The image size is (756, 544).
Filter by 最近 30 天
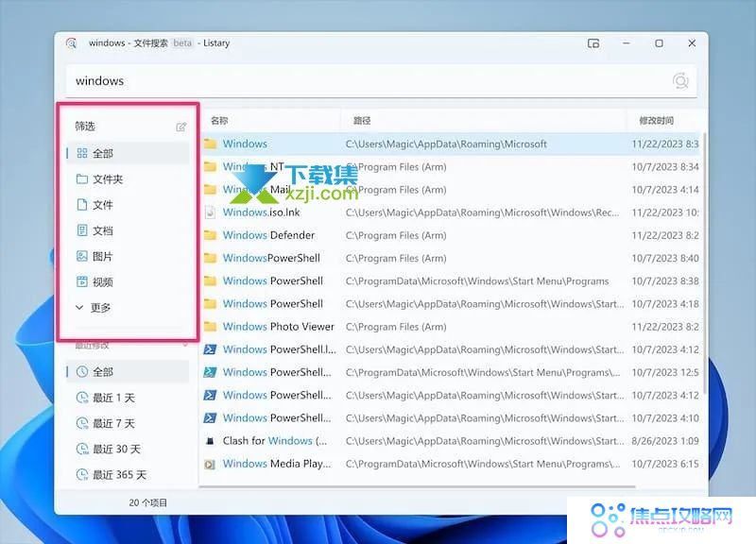128,449
